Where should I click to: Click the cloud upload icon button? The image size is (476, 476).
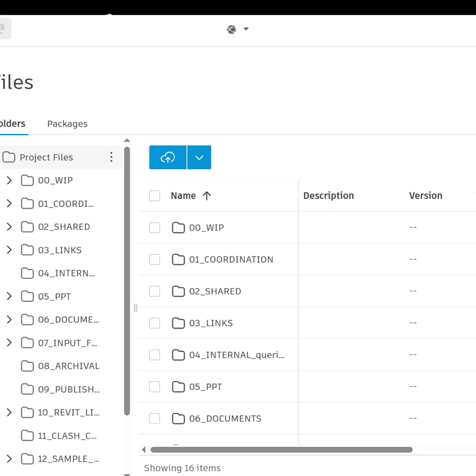point(168,157)
